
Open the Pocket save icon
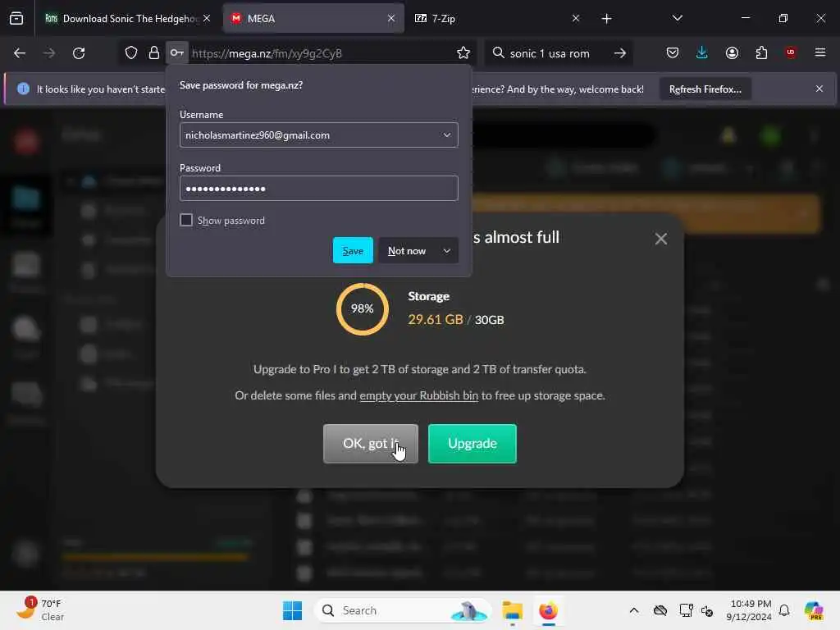[673, 52]
